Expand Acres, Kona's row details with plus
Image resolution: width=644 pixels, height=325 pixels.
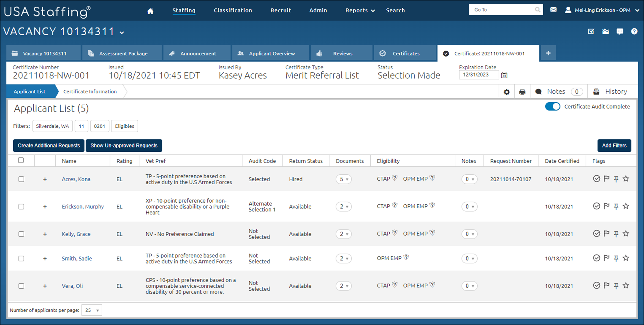tap(45, 179)
